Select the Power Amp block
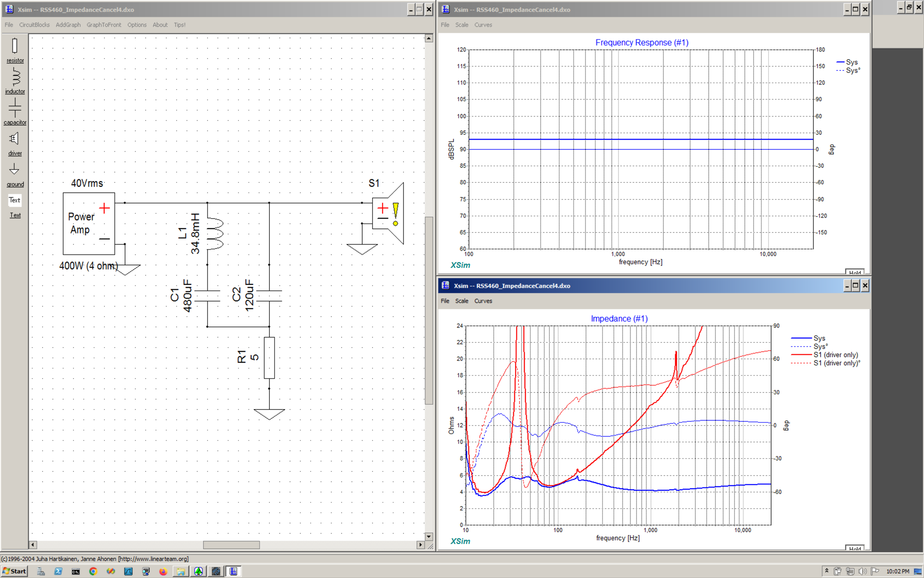This screenshot has height=578, width=924. click(x=89, y=224)
